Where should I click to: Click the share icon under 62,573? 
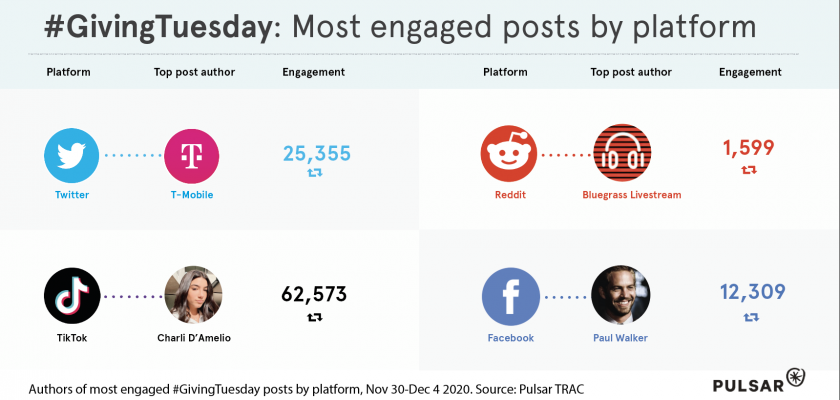pyautogui.click(x=315, y=317)
